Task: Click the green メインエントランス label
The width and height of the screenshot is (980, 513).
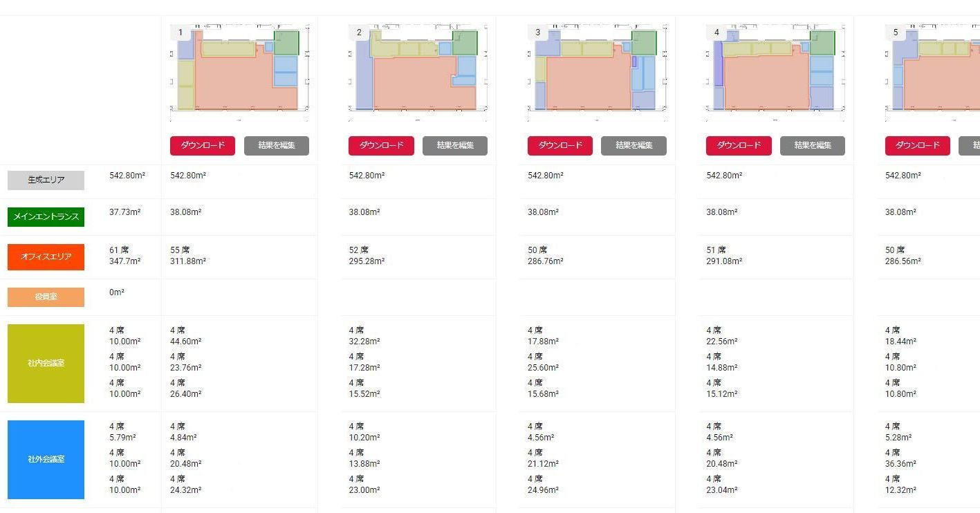Action: click(x=46, y=217)
